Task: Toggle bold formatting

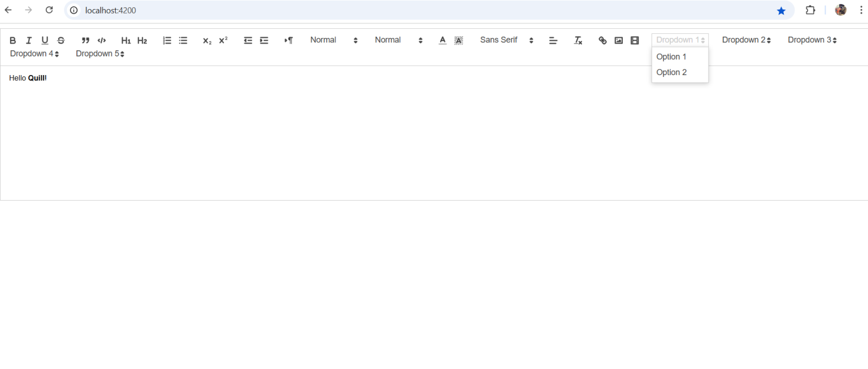Action: click(x=12, y=40)
